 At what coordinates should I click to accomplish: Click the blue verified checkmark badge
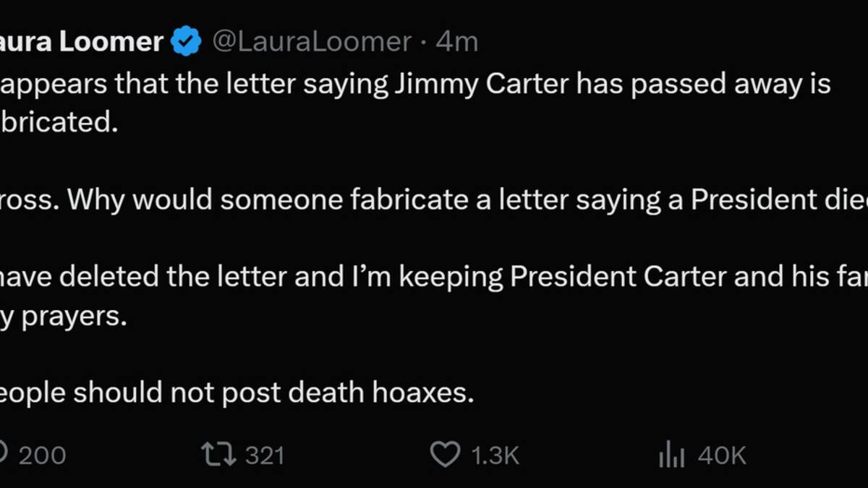pyautogui.click(x=186, y=41)
